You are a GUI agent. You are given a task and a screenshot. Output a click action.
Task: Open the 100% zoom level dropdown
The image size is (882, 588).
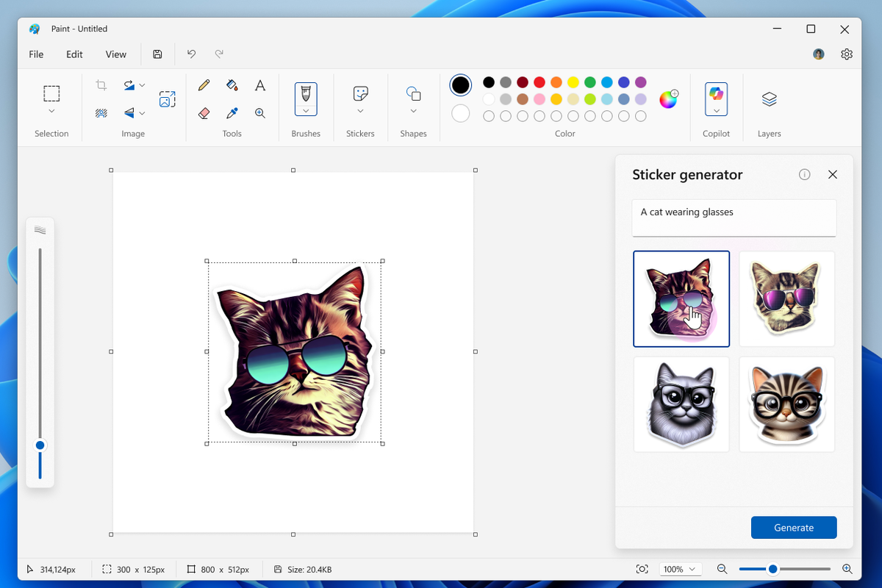point(680,569)
